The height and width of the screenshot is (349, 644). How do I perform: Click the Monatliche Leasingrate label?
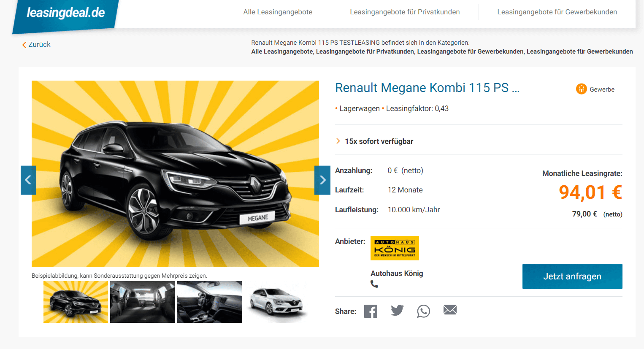pos(582,173)
